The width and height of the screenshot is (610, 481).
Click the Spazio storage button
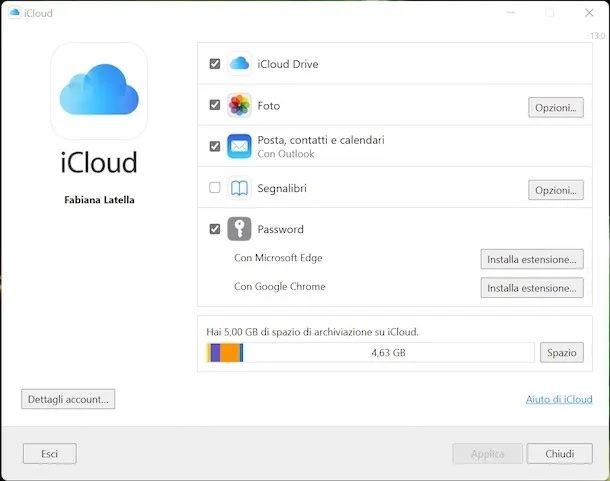coord(561,353)
